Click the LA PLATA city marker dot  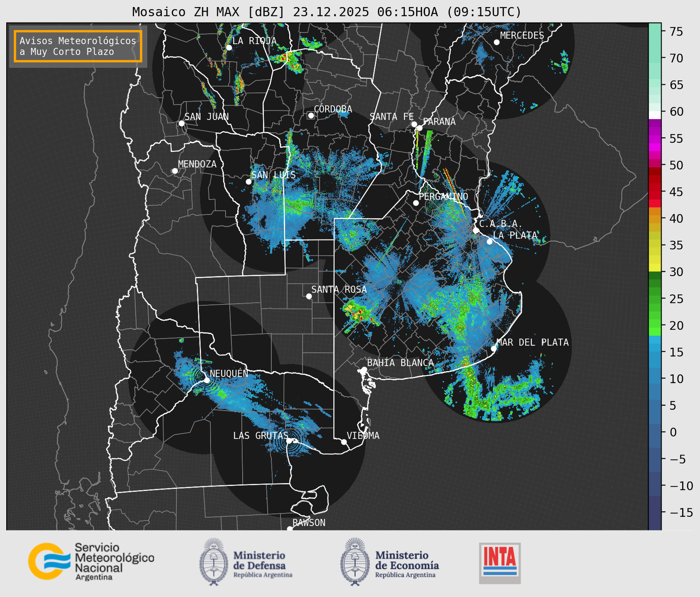(490, 242)
